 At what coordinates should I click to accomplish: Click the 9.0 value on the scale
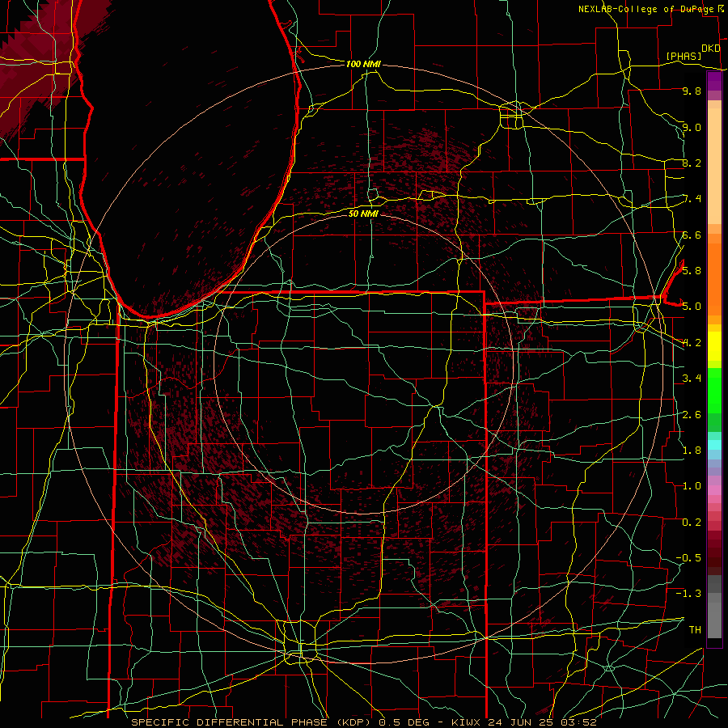point(692,127)
